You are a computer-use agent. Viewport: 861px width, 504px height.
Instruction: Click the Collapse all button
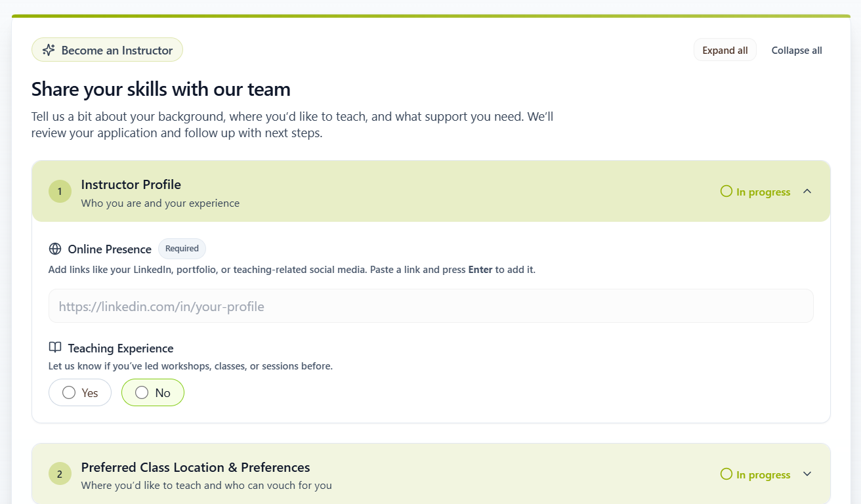796,49
